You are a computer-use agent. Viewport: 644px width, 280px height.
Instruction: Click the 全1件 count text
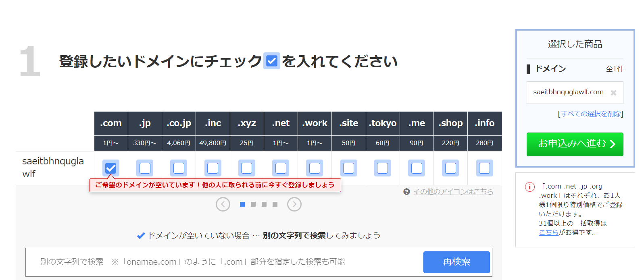tap(615, 69)
